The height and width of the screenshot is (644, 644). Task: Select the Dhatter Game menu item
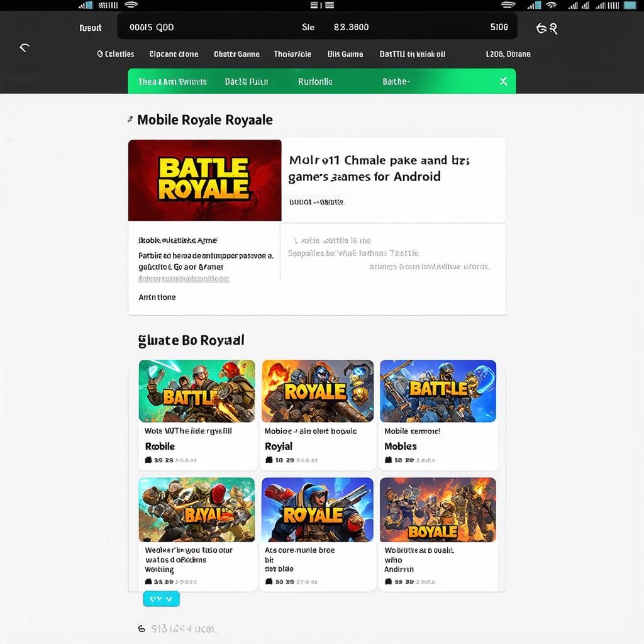click(236, 54)
